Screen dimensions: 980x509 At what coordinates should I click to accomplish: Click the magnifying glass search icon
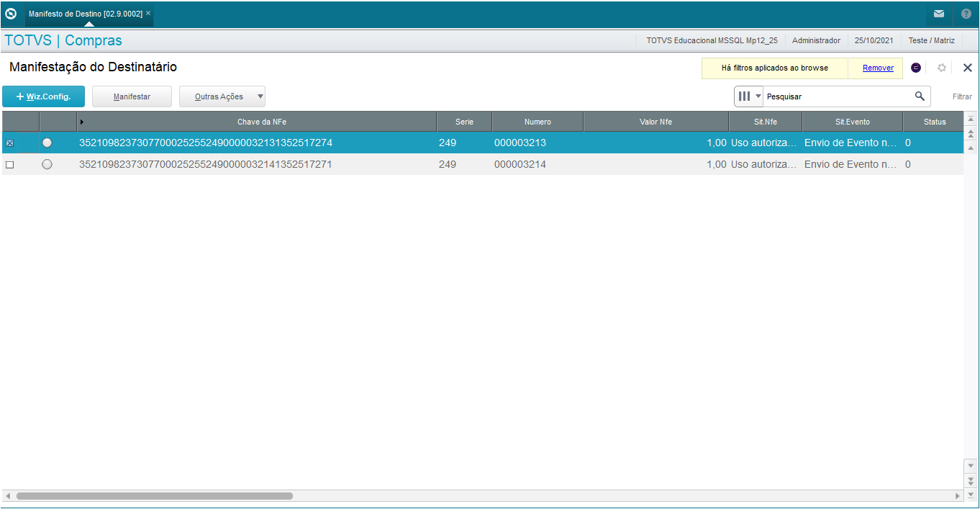pyautogui.click(x=920, y=96)
